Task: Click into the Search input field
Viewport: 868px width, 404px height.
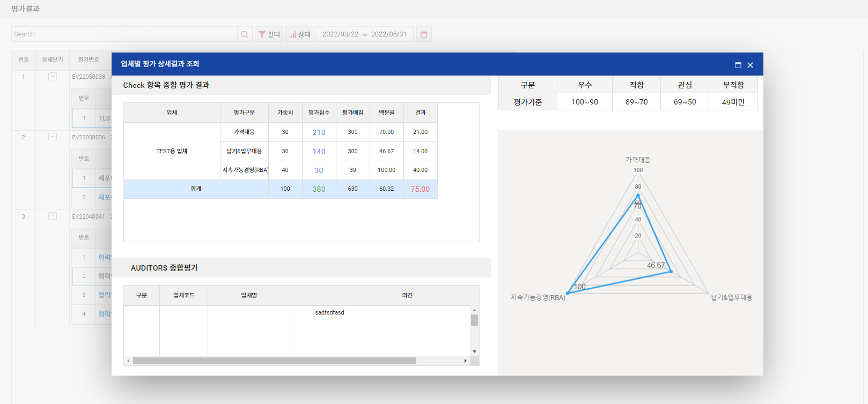Action: click(x=124, y=34)
